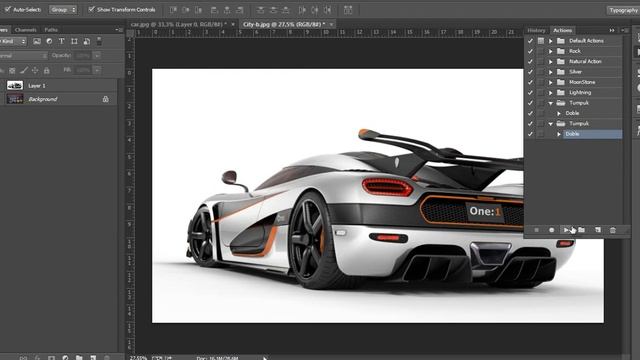Screen dimensions: 640x360
Task: Align right edges in options bar
Action: 240,10
